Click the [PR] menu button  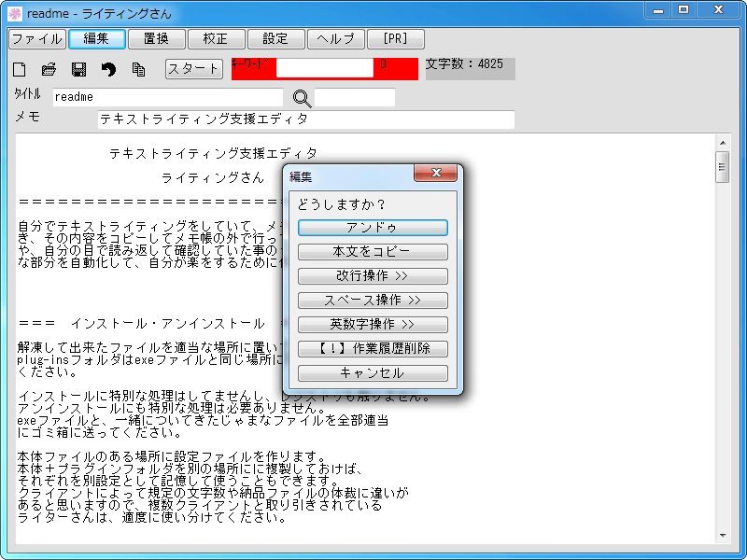pyautogui.click(x=396, y=39)
